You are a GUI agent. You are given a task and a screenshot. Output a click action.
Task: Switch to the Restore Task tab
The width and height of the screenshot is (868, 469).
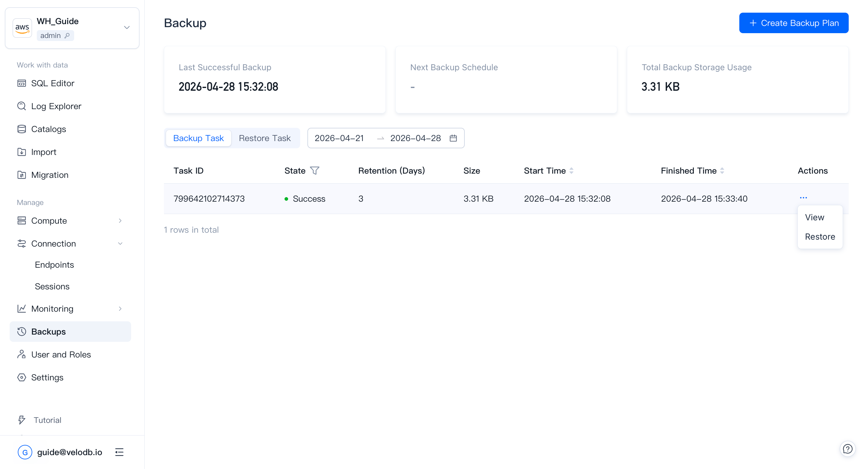[265, 138]
